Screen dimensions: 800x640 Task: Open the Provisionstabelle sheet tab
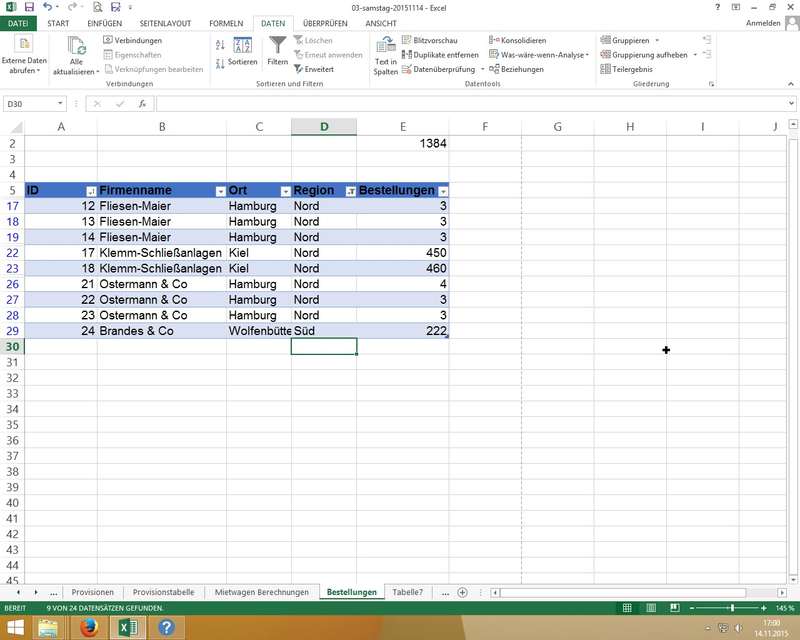coord(163,592)
